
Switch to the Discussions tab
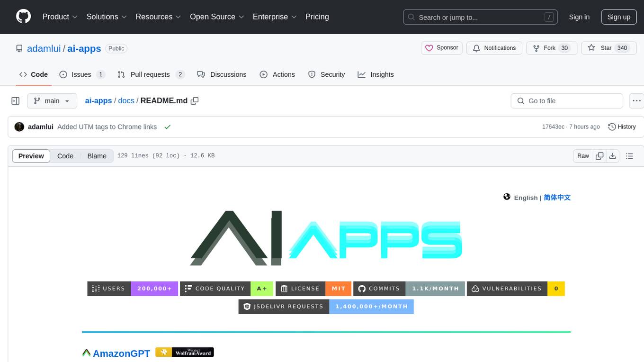click(222, 74)
